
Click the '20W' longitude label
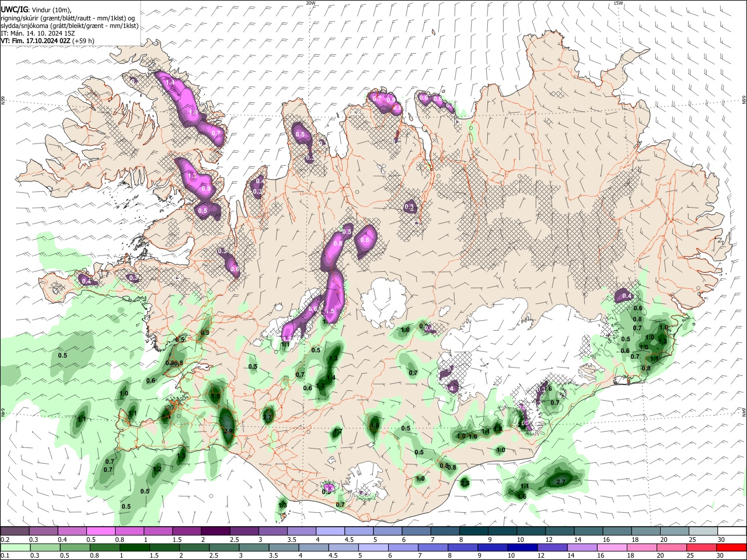tap(311, 3)
